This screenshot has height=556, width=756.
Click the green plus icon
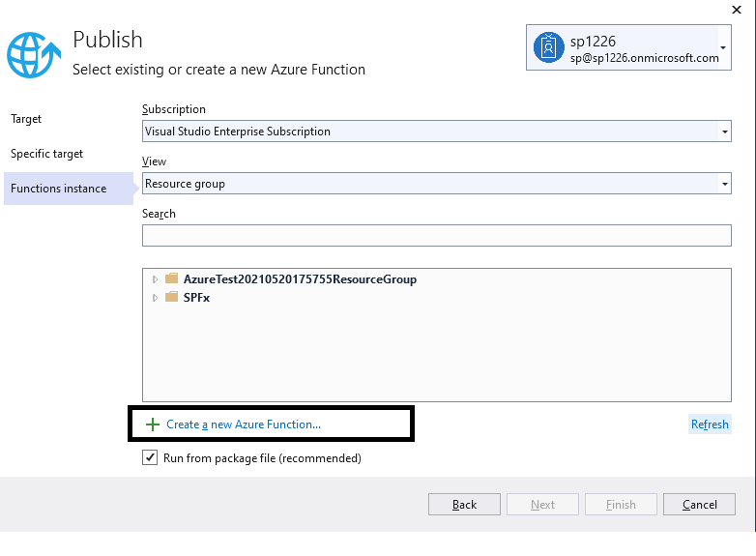click(x=153, y=424)
